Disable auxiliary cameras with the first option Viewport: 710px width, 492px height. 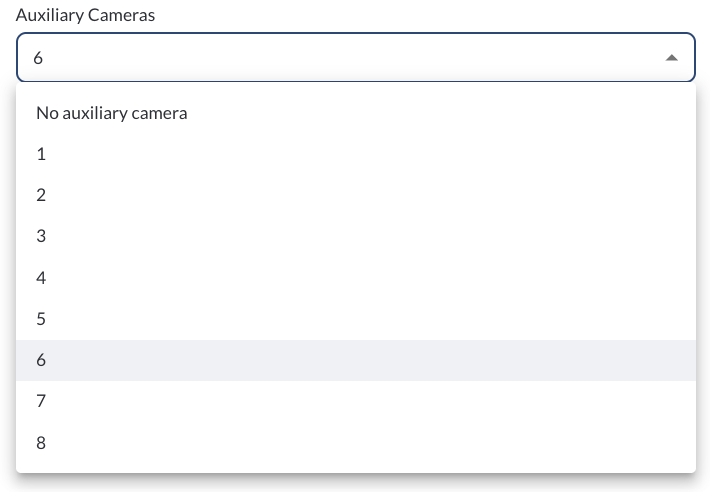pyautogui.click(x=356, y=113)
